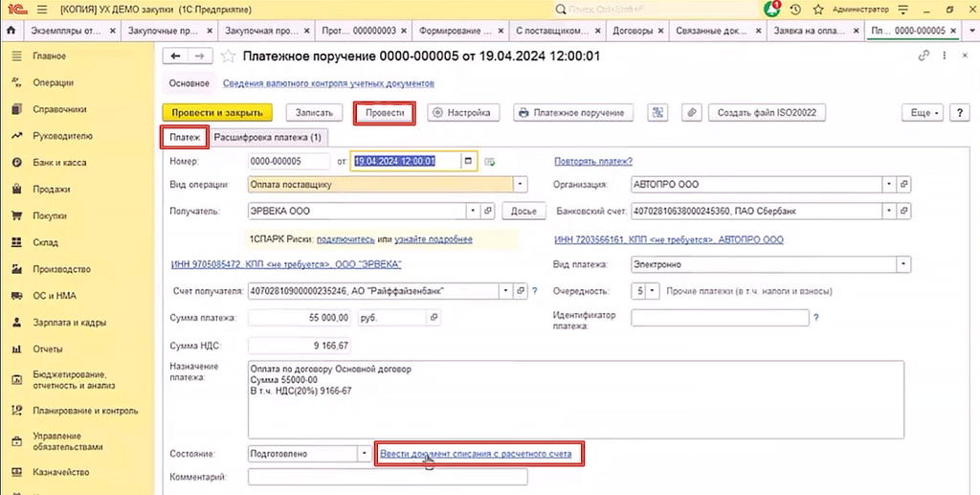Open Банковский счет record icon
980x495 pixels.
(903, 212)
